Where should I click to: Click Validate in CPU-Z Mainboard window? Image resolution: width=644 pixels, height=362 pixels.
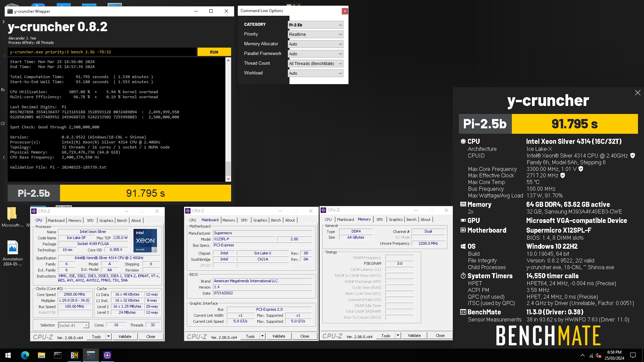tap(279, 336)
